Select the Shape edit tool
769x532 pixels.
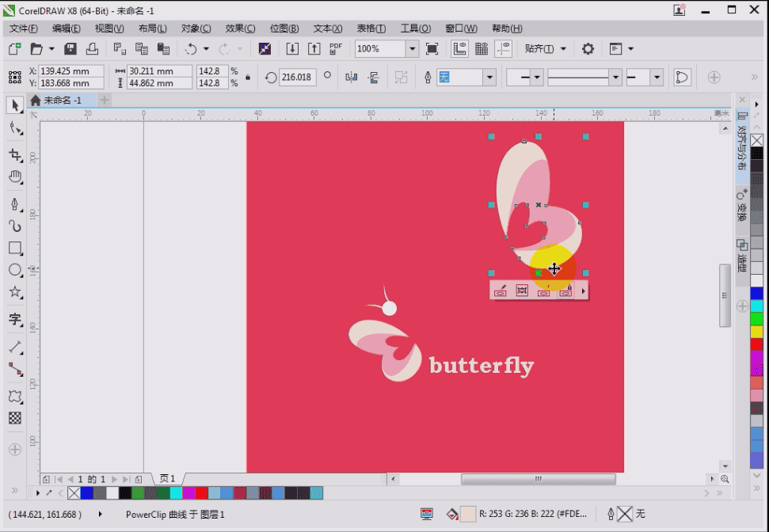15,128
